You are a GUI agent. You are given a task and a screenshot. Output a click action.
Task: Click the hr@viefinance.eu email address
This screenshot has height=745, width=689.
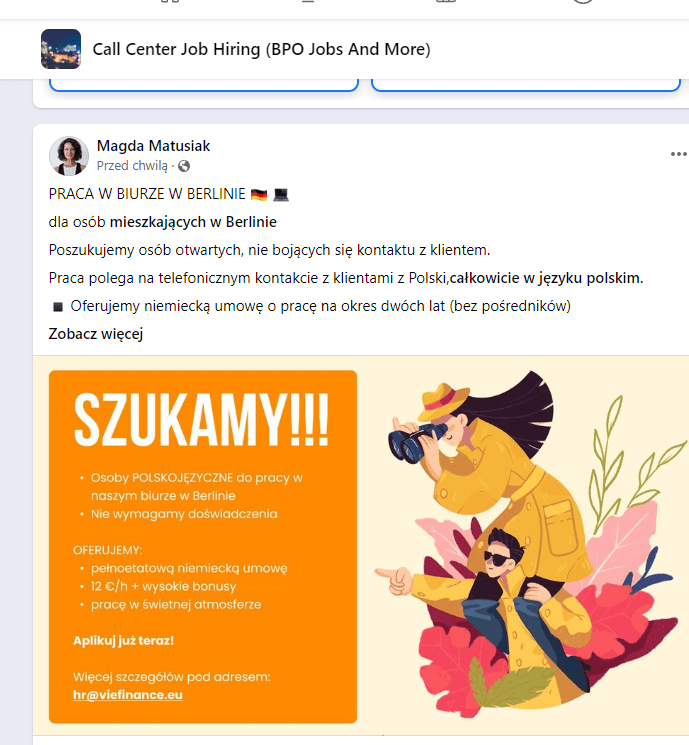[x=128, y=695]
